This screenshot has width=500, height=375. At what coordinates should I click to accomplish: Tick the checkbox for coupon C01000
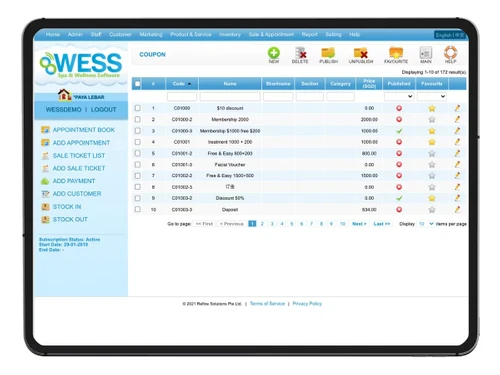point(137,108)
